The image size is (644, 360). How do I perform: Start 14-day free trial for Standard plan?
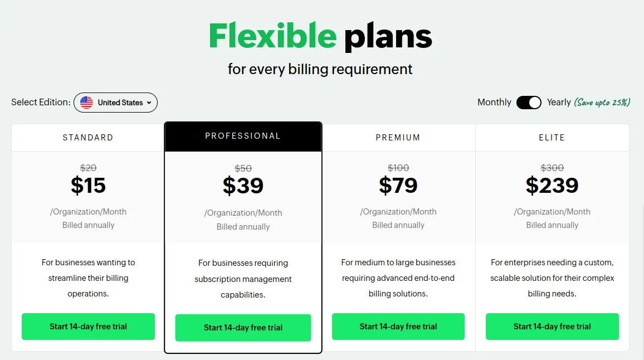[89, 327]
